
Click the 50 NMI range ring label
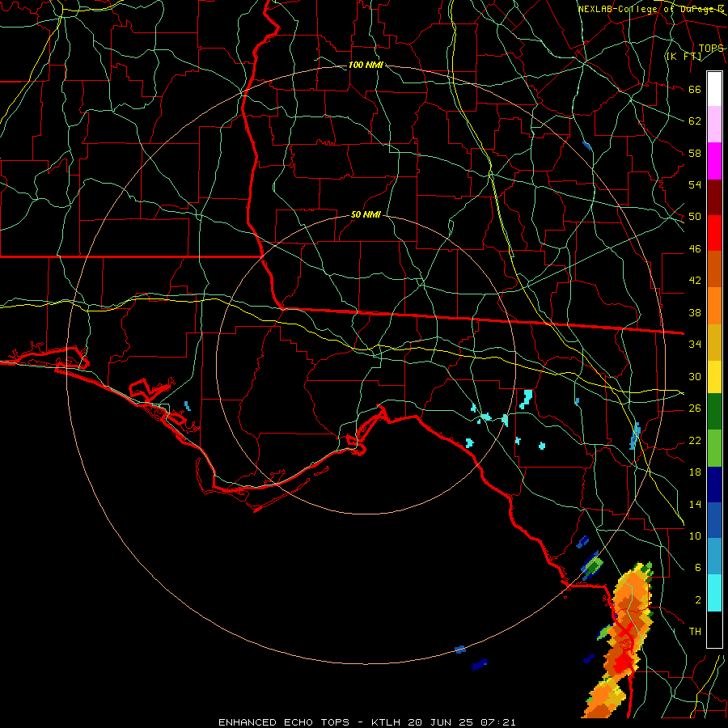point(366,214)
